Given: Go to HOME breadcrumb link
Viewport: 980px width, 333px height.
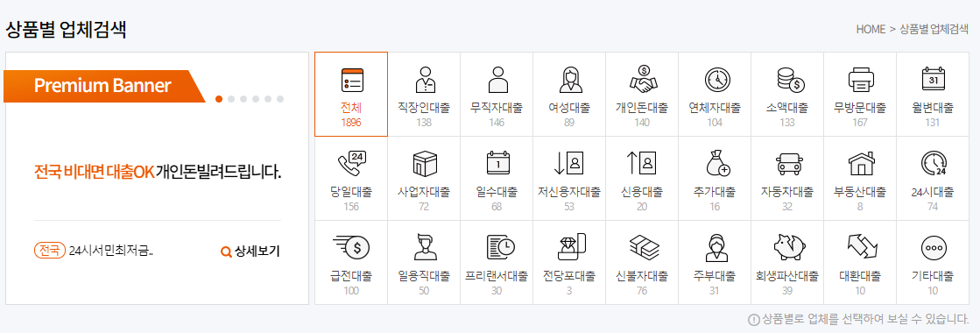Looking at the screenshot, I should click(x=871, y=29).
